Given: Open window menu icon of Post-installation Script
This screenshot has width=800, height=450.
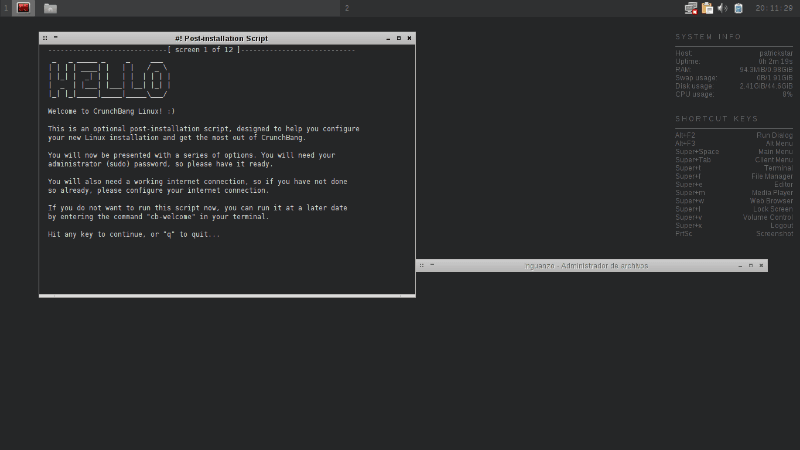Looking at the screenshot, I should [45, 38].
